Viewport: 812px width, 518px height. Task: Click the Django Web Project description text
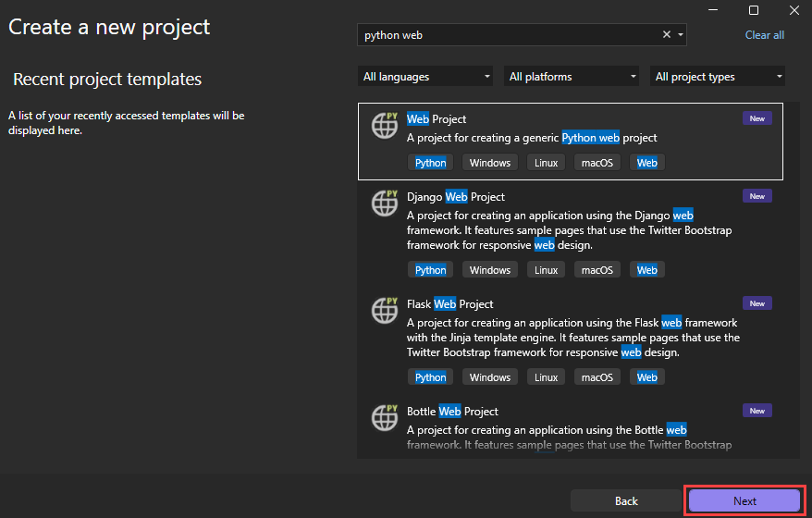569,230
